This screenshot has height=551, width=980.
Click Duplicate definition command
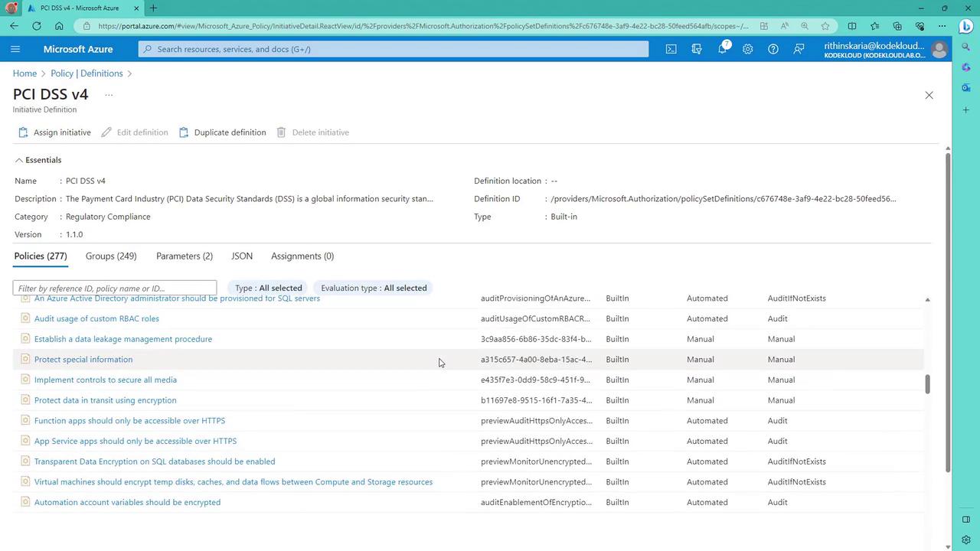tap(222, 132)
